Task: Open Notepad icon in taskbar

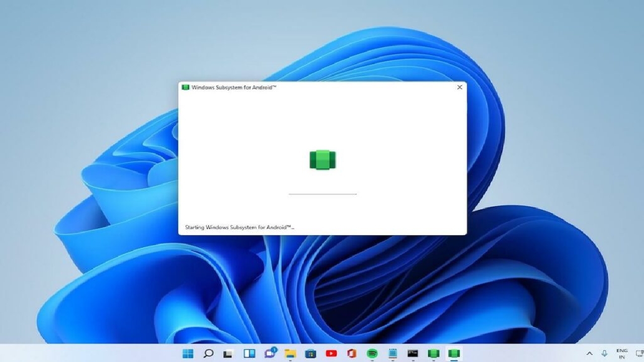Action: click(392, 353)
